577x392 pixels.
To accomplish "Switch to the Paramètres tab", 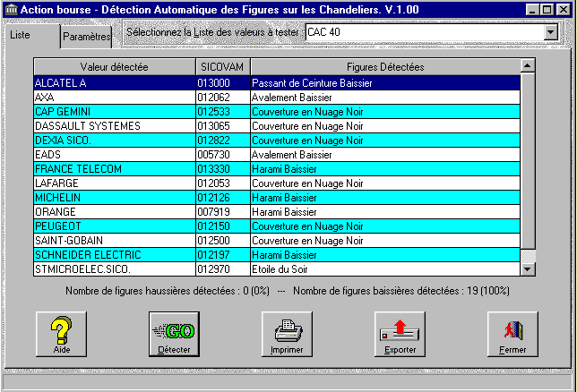I will [x=87, y=37].
